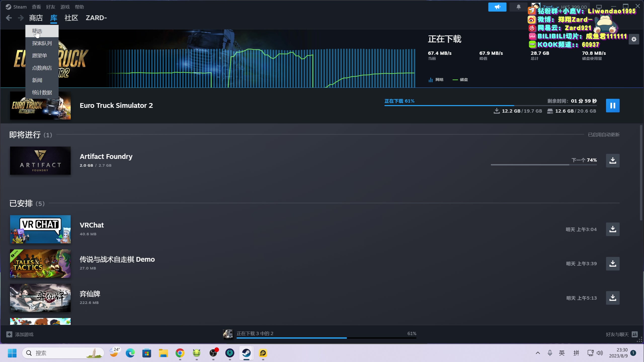Choose 点数商店 in the dropdown menu

tap(42, 68)
